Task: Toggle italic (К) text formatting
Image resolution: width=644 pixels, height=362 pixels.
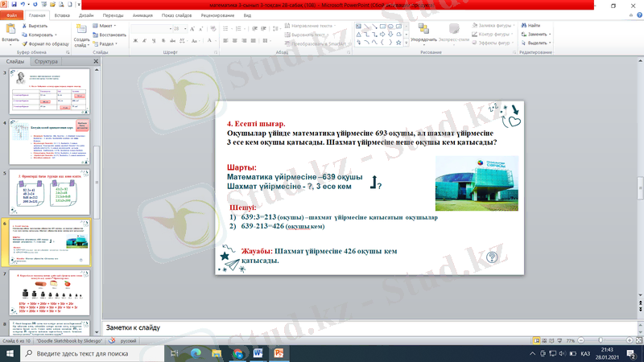Action: click(x=145, y=39)
